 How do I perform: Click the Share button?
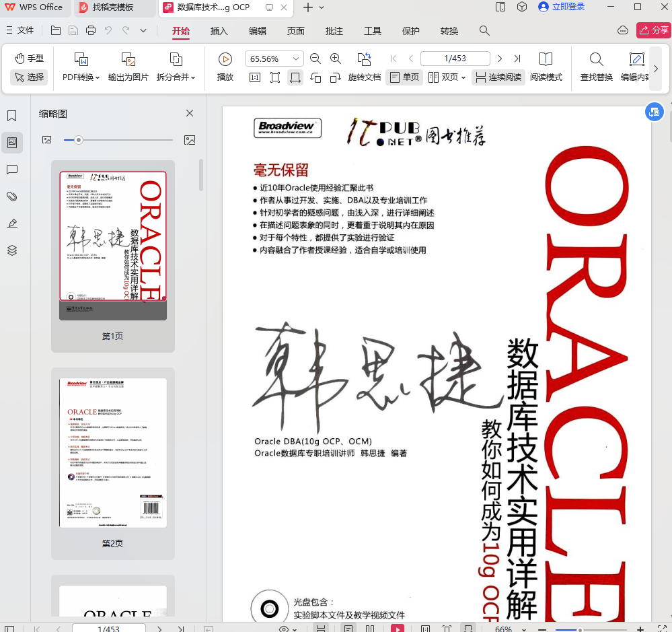click(652, 31)
